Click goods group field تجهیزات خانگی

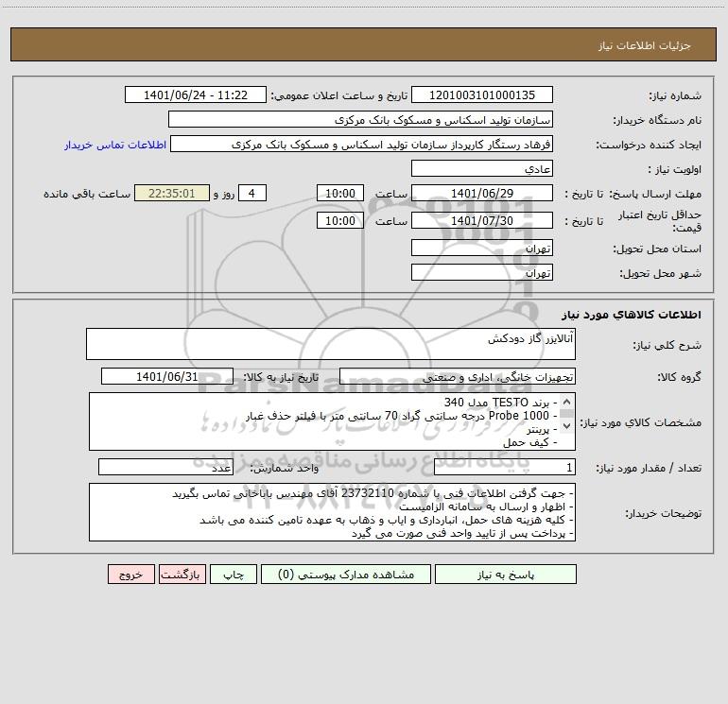click(x=458, y=376)
